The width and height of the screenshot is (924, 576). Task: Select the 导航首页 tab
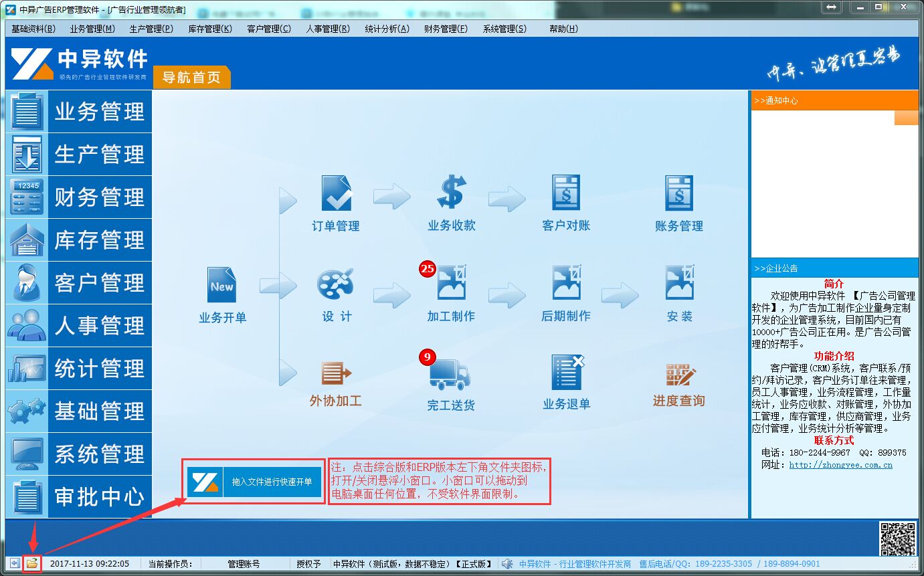point(191,77)
